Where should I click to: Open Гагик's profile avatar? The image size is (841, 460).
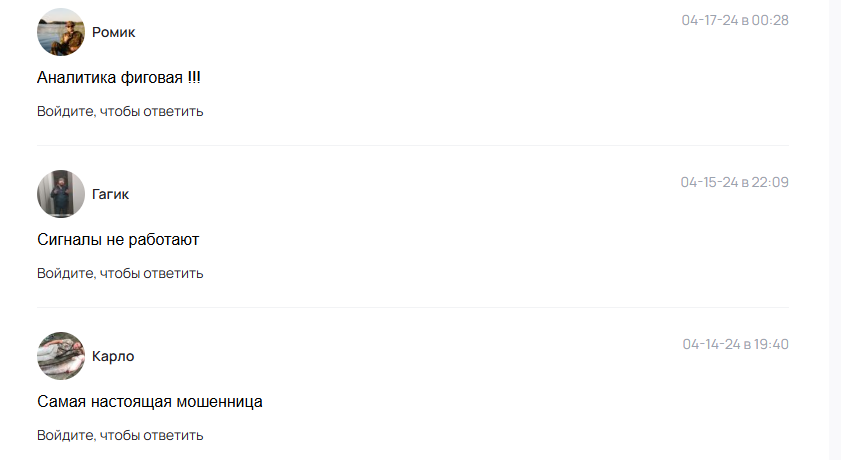[x=61, y=194]
